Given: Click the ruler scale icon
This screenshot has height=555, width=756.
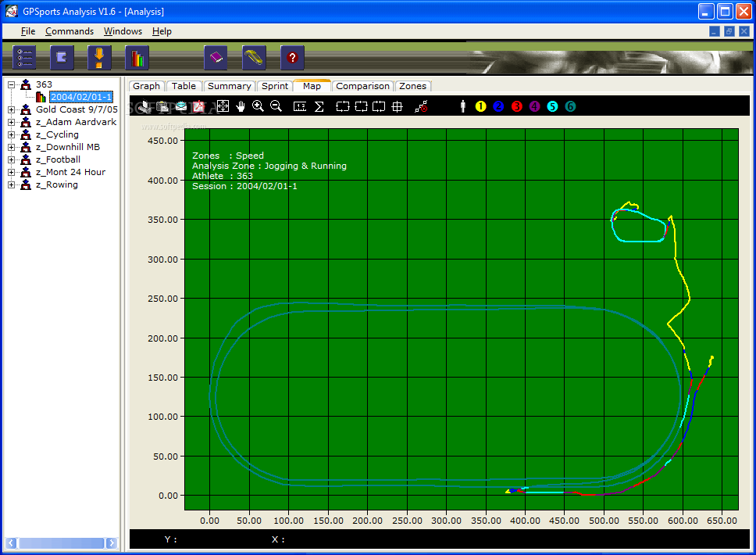Looking at the screenshot, I should pyautogui.click(x=300, y=106).
